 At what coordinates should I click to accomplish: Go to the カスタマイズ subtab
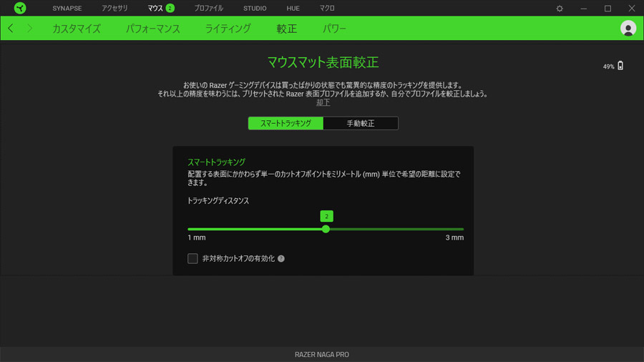click(x=77, y=29)
